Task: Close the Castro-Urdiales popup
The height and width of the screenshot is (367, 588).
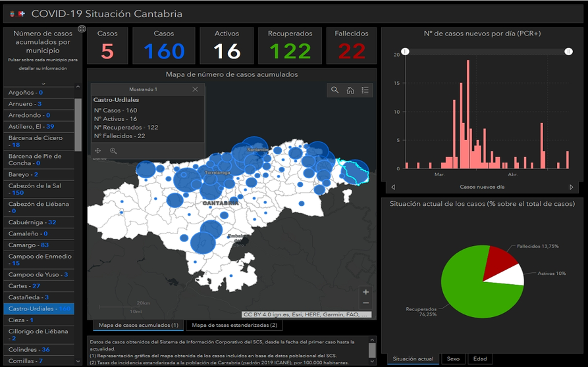Action: [x=195, y=89]
